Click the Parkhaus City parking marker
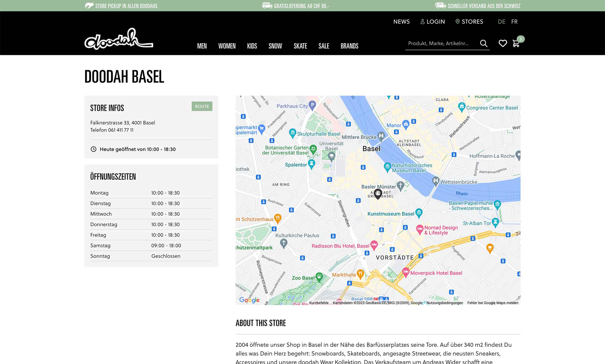605x364 pixels. pos(312,105)
